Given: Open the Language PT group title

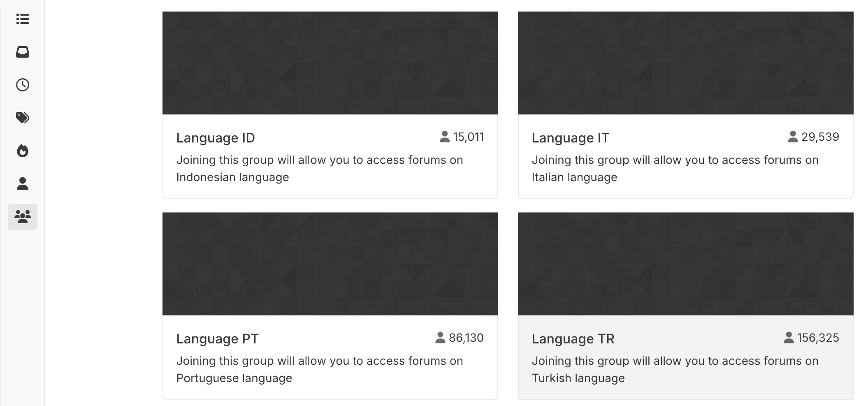Looking at the screenshot, I should (x=217, y=339).
